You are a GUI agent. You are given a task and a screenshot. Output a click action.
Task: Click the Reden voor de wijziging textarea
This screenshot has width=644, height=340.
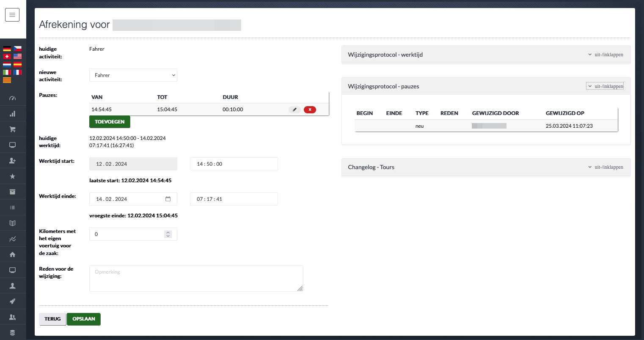196,278
